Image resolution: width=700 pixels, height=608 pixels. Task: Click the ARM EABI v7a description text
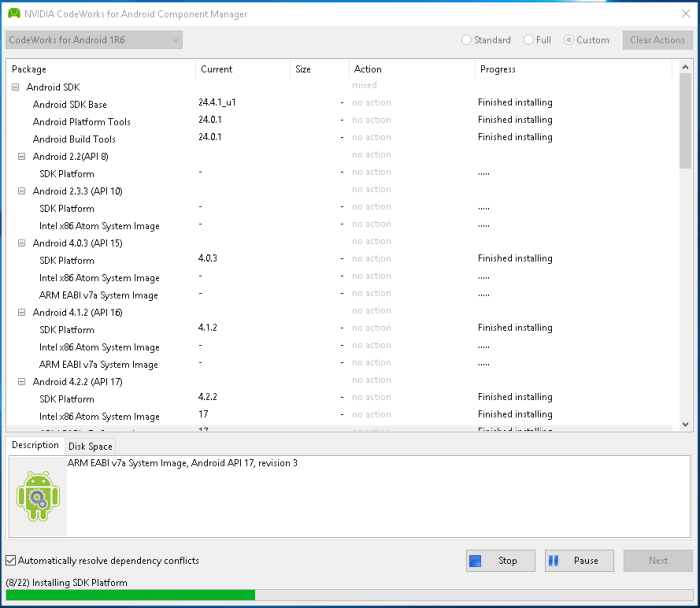tap(182, 463)
